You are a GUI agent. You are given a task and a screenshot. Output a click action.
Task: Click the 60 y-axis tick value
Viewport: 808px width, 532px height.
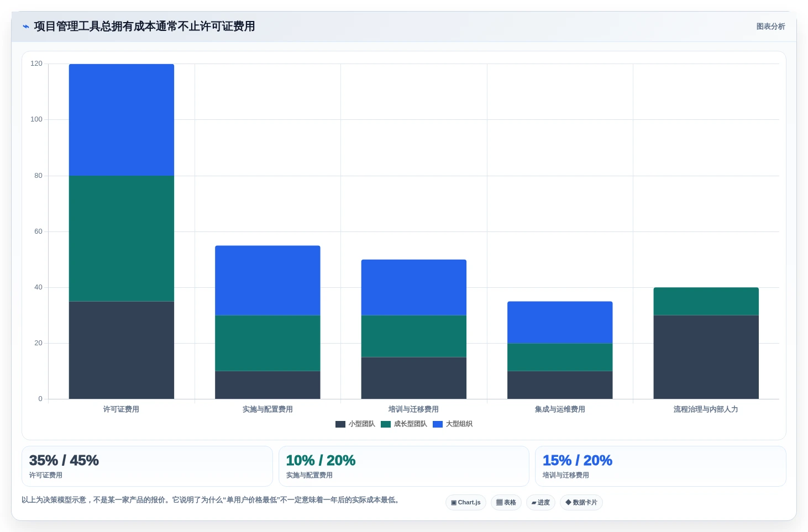click(38, 231)
